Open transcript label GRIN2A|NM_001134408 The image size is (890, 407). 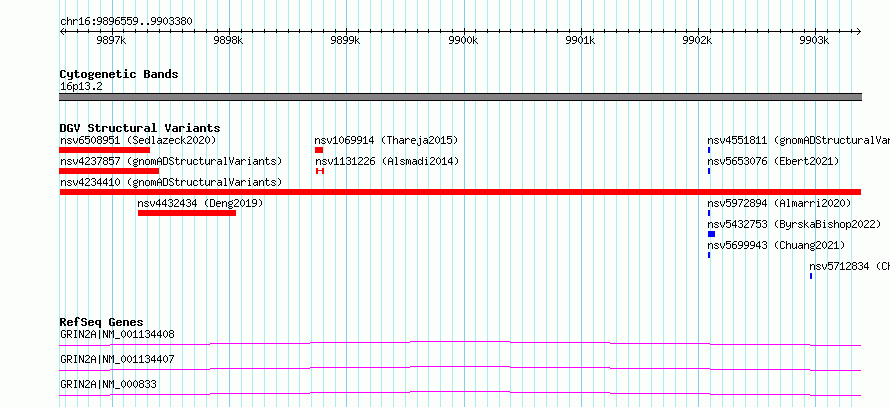[117, 334]
